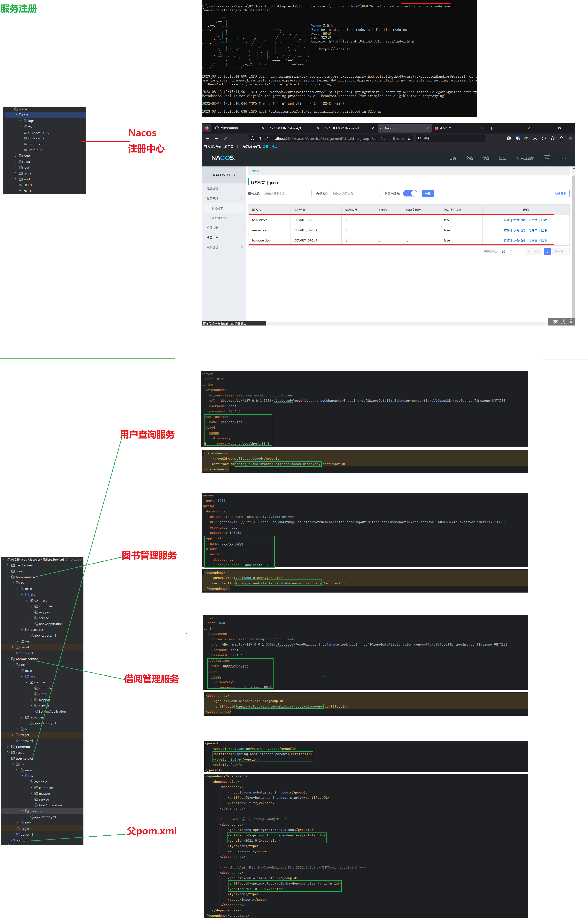
Task: Open the Firefox downloads arrow icon
Action: click(x=535, y=139)
